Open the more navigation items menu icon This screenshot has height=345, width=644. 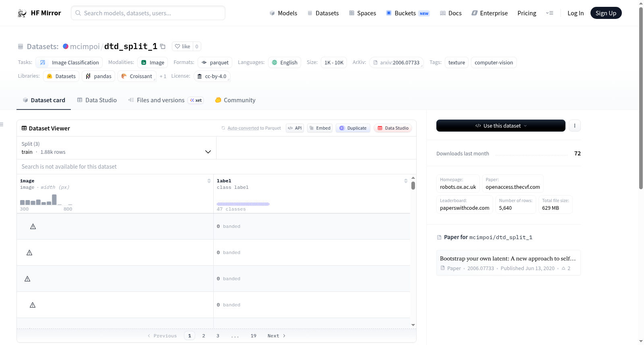coord(549,13)
